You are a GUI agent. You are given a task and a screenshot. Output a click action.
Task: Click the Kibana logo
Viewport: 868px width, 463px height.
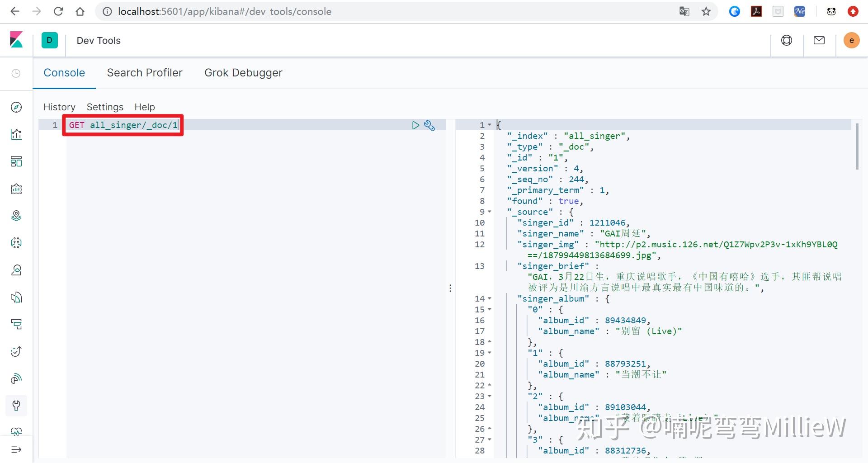tap(16, 40)
